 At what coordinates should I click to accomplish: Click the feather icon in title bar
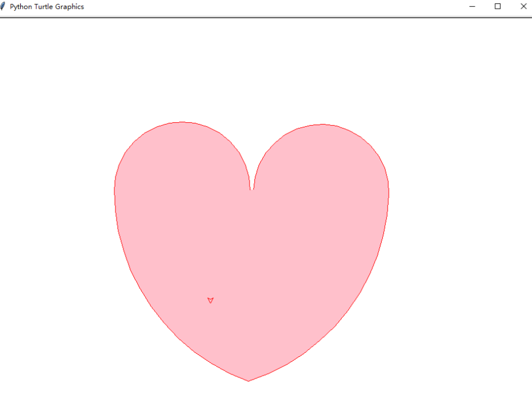pyautogui.click(x=2, y=6)
